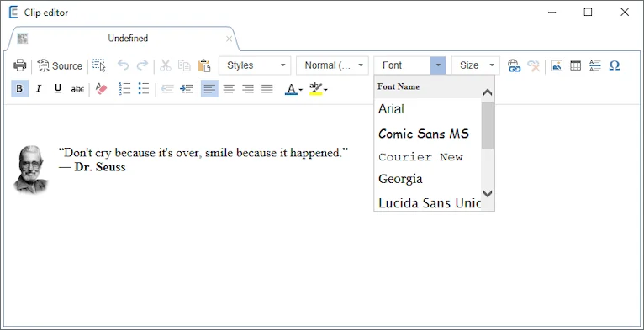Open the Background Color highlighter picker

click(x=319, y=89)
